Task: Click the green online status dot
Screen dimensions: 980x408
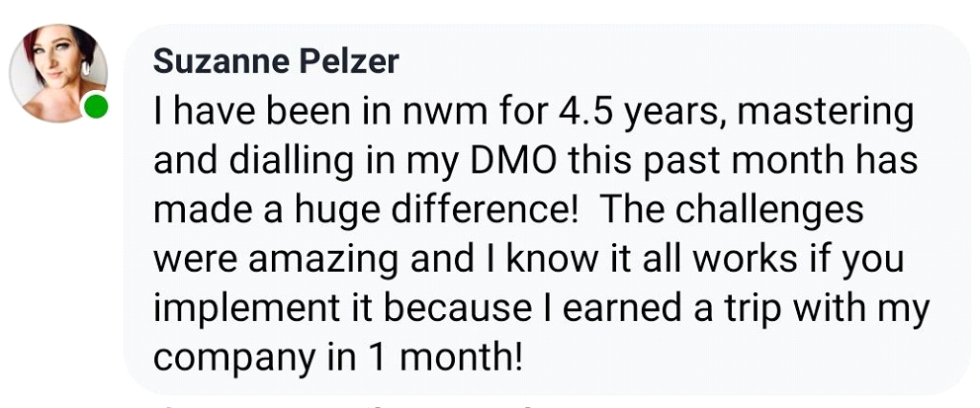Action: (96, 108)
